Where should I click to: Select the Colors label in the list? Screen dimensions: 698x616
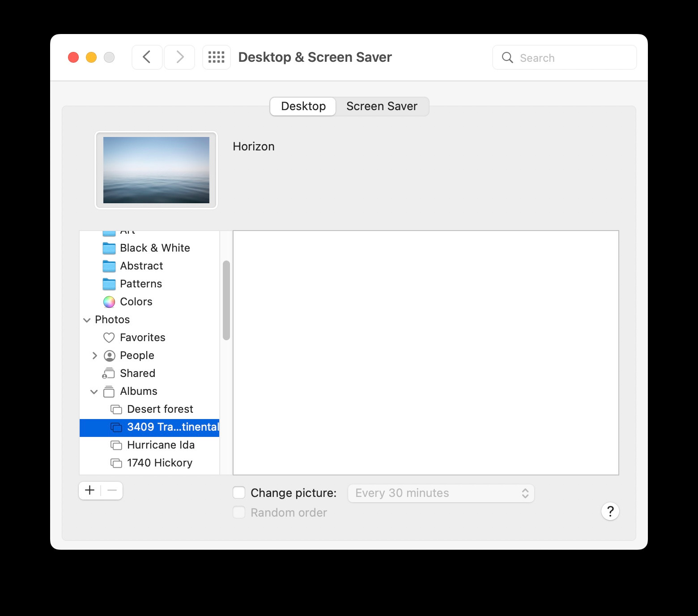[x=136, y=302]
